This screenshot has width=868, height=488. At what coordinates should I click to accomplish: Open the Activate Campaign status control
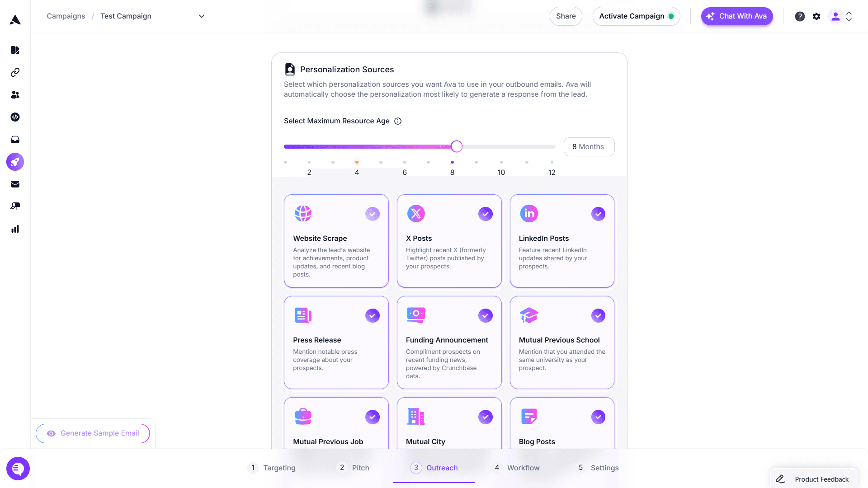pyautogui.click(x=636, y=16)
